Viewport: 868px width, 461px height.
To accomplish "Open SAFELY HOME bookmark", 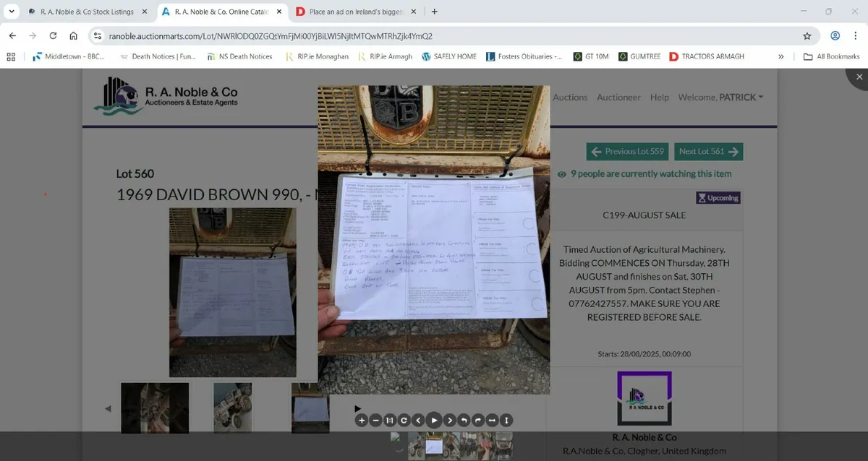I will [449, 56].
